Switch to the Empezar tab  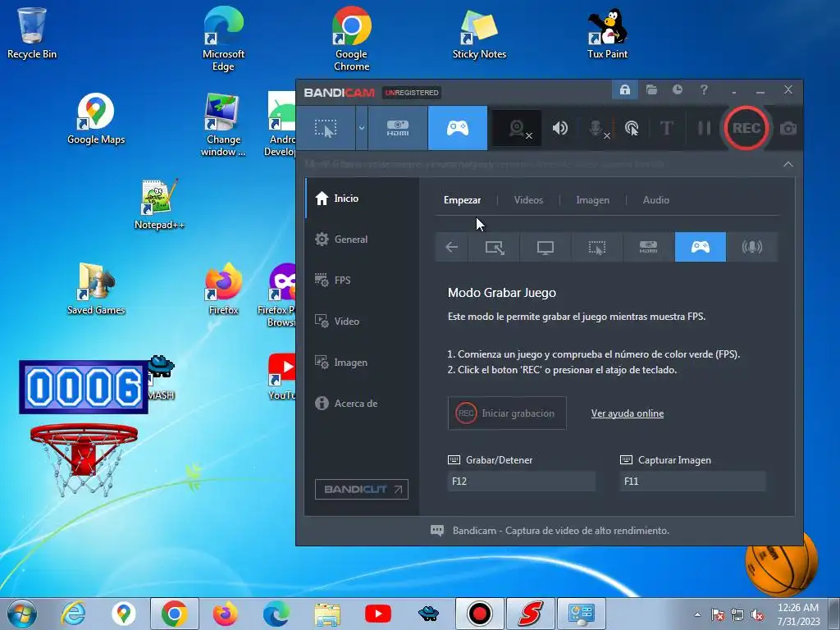(462, 200)
